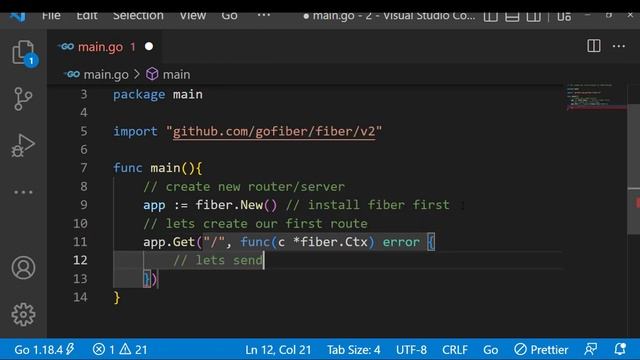Toggle panel layout icon in title bar

512,17
